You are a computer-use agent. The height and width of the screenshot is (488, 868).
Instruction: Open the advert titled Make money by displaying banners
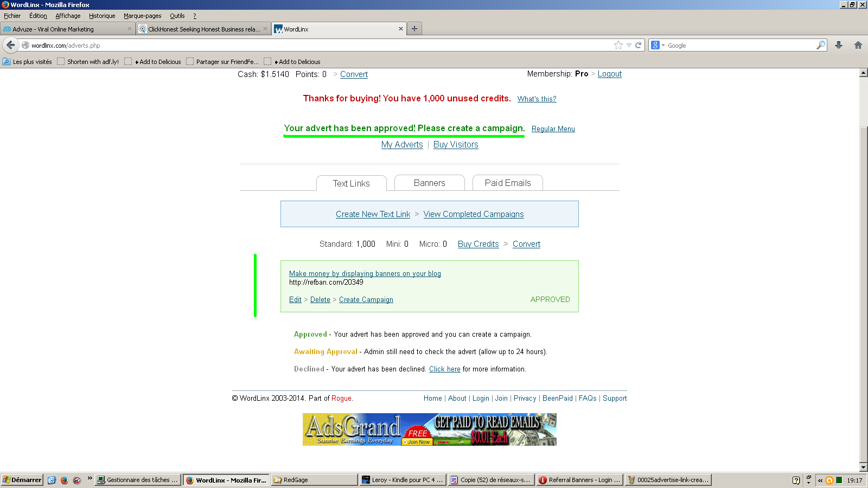tap(365, 274)
